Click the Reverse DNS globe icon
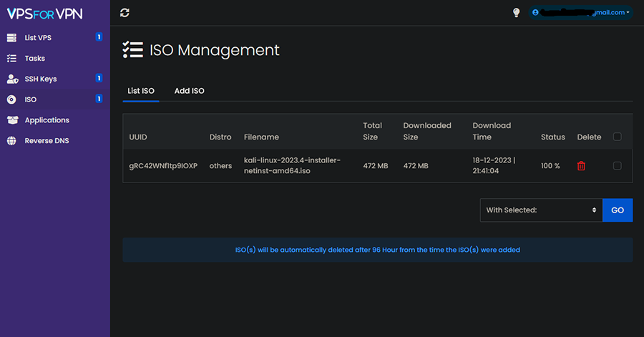The width and height of the screenshot is (644, 337). point(11,140)
